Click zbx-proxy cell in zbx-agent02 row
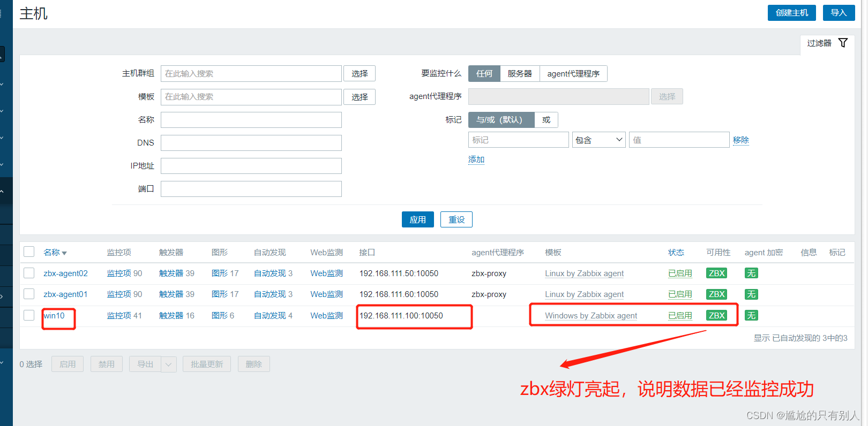Image resolution: width=868 pixels, height=426 pixels. (489, 273)
